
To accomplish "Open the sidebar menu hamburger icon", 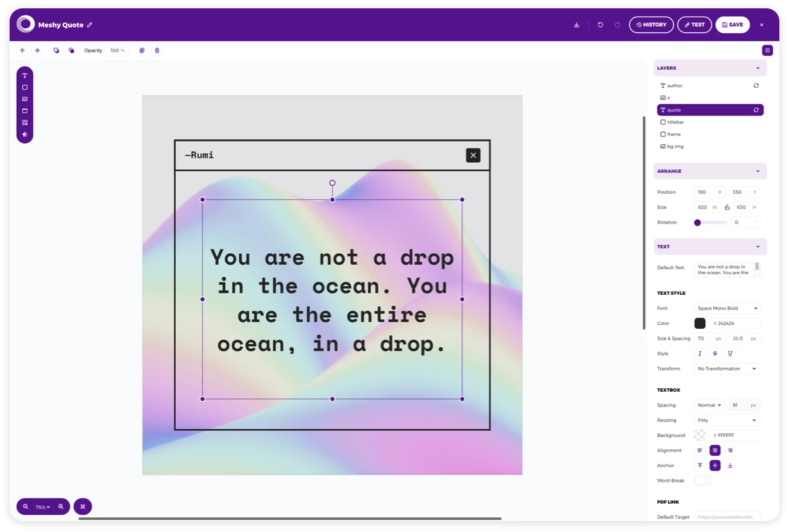I will (x=767, y=50).
